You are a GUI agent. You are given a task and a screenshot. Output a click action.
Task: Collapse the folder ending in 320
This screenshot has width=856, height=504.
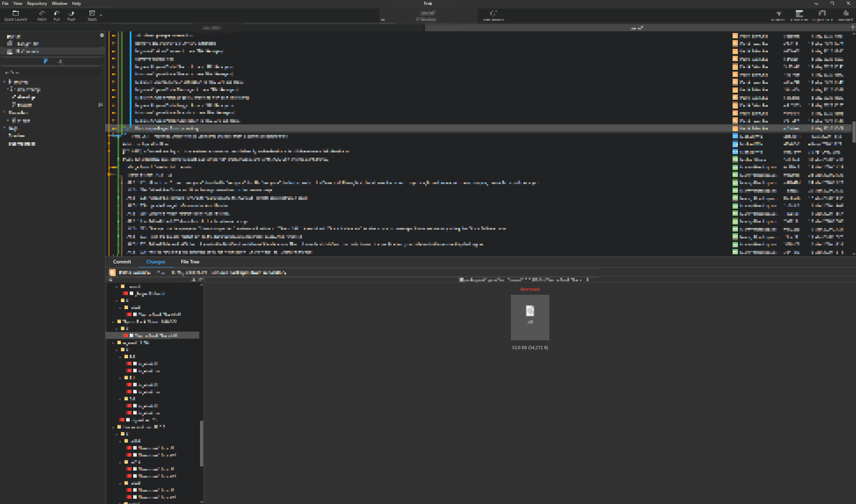click(113, 321)
